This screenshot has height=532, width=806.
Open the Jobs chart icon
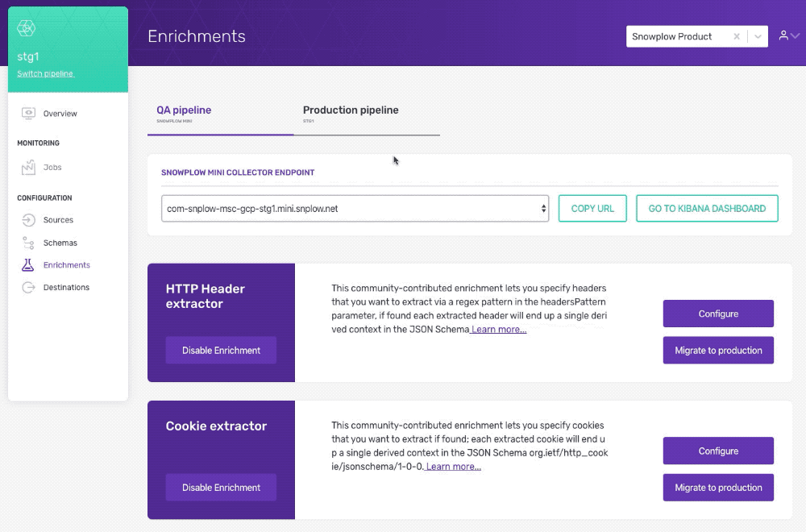pyautogui.click(x=28, y=167)
